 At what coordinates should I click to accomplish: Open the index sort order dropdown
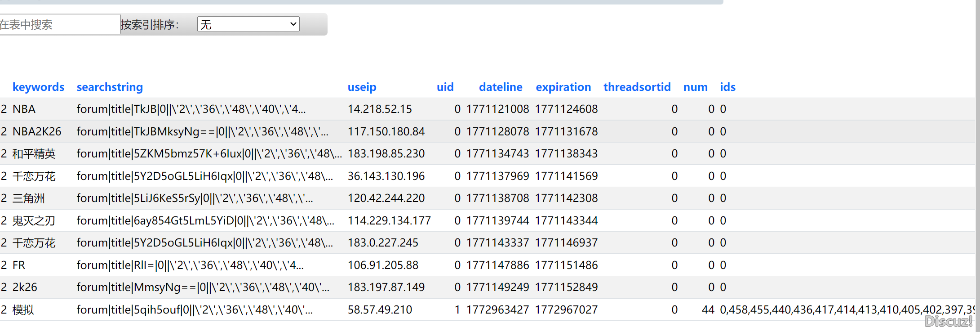pos(248,24)
